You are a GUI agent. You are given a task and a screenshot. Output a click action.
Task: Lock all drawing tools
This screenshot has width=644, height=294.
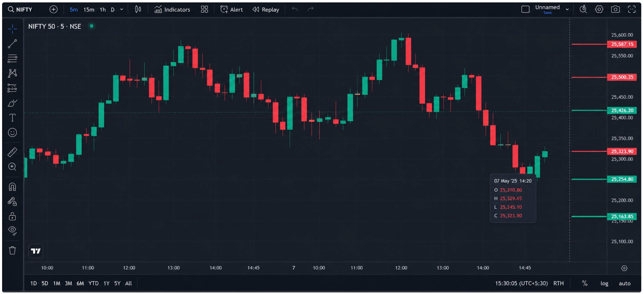[12, 216]
